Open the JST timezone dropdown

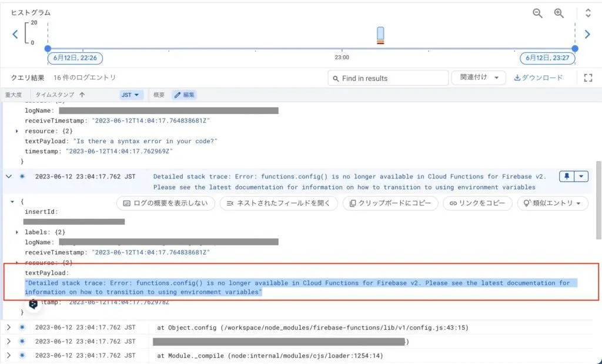(131, 95)
